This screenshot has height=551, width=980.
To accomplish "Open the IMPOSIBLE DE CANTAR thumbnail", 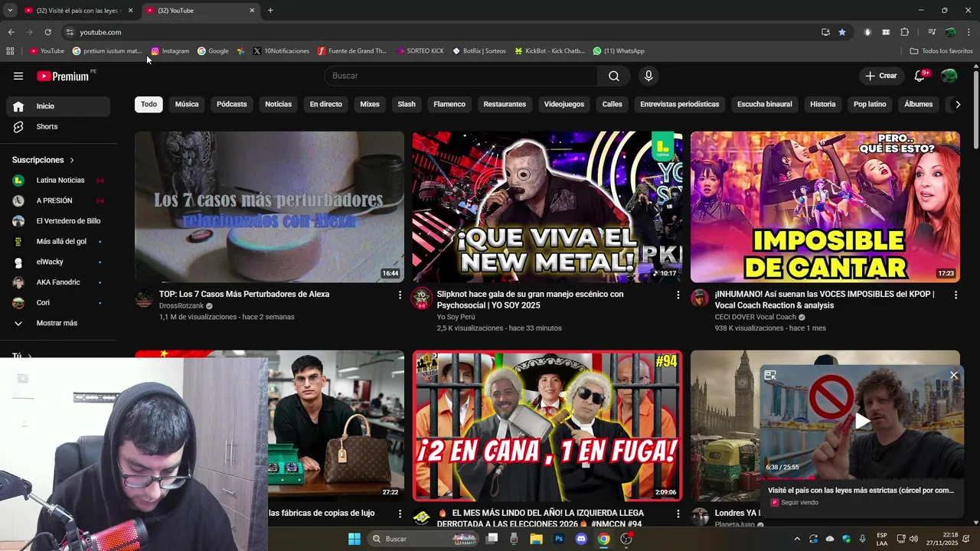I will pyautogui.click(x=825, y=207).
